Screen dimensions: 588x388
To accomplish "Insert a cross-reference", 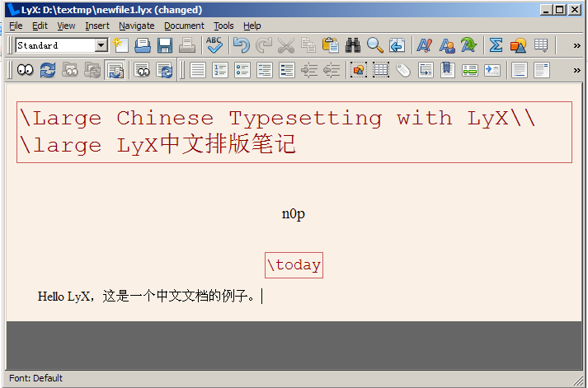I will (x=426, y=70).
